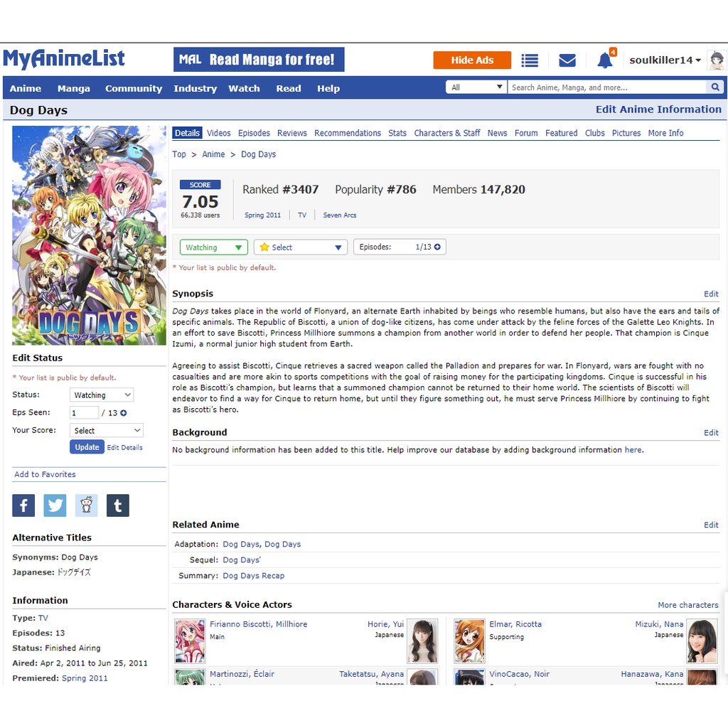This screenshot has width=728, height=728.
Task: Open the Community menu
Action: 134,88
